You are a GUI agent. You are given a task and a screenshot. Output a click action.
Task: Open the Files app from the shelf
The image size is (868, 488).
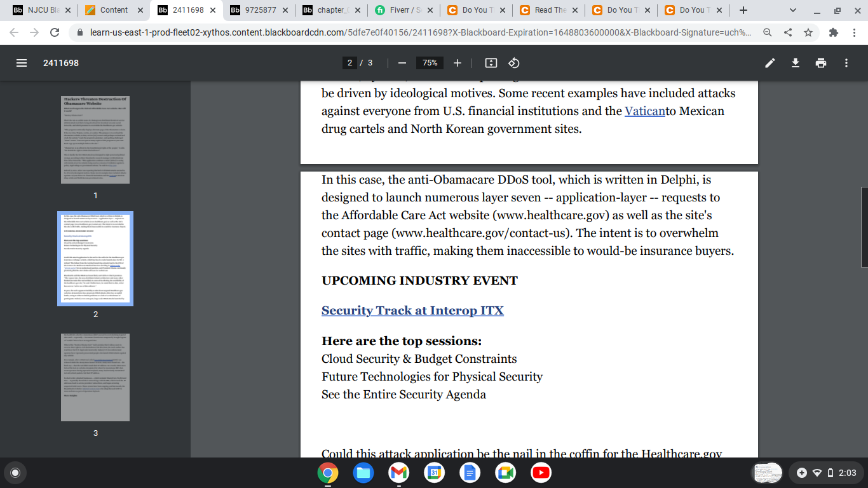point(363,473)
